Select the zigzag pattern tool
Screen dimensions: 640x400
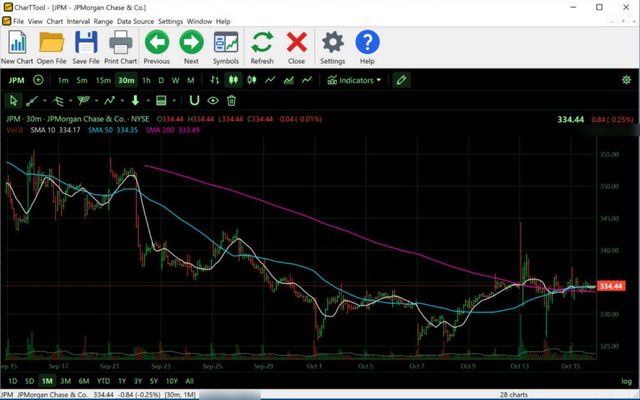point(109,100)
